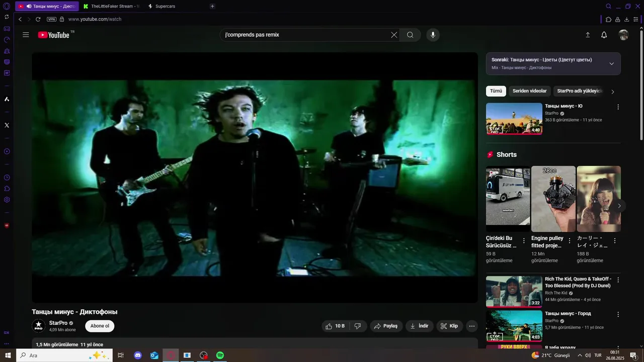Open the Opera GX logo menu
The image size is (644, 362).
click(7, 6)
